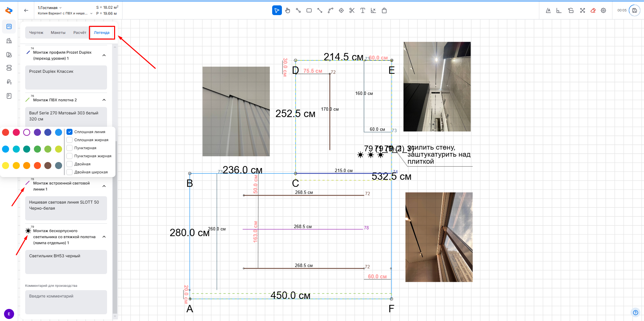
Task: Open the ruble pricing sidebar icon
Action: click(x=9, y=82)
